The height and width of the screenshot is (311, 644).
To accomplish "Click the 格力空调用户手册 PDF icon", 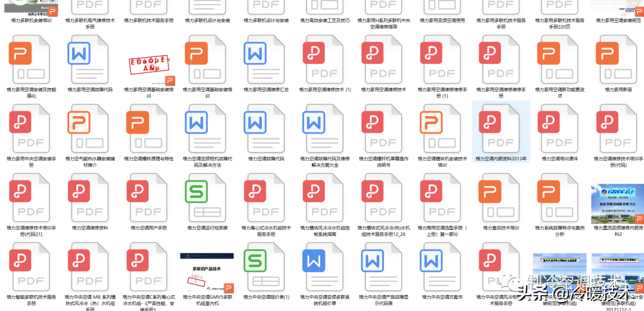I will coord(146,198).
